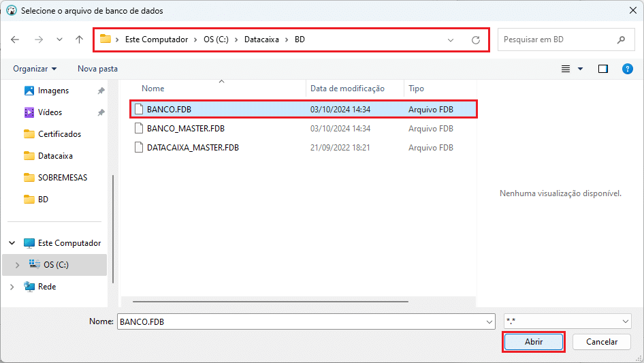
Task: Collapse the Este Computador tree node
Action: (12, 243)
